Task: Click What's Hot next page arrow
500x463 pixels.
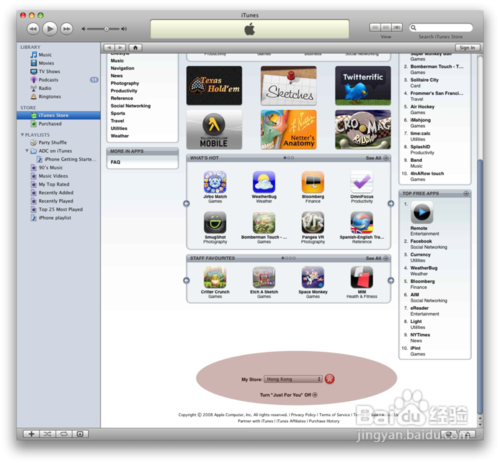Action: coord(391,203)
